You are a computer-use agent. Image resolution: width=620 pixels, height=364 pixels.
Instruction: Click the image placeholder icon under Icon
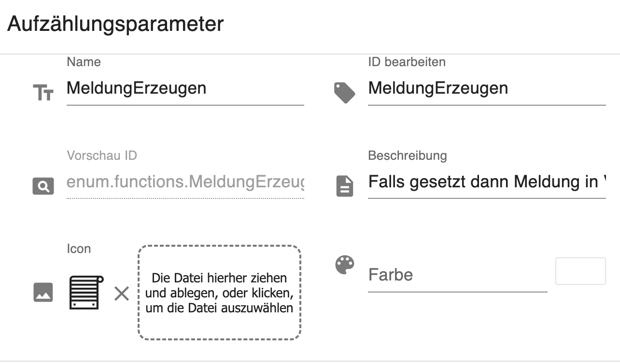pyautogui.click(x=43, y=292)
